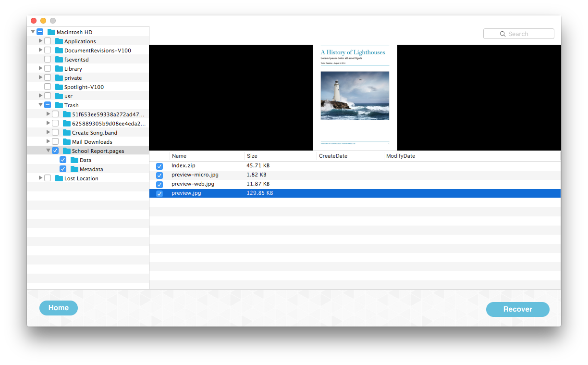Screen dimensions: 588x365
Task: Collapse the School Report.pages triangle
Action: pos(49,151)
